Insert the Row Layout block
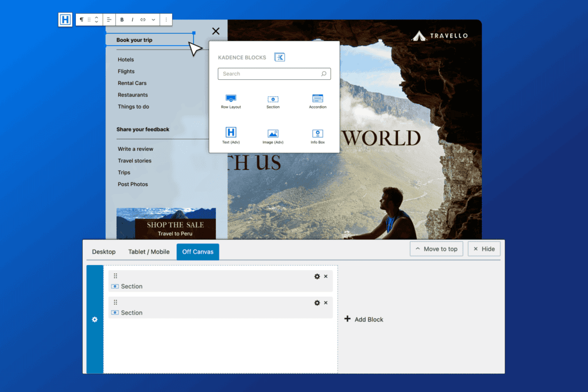The image size is (588, 392). (231, 101)
